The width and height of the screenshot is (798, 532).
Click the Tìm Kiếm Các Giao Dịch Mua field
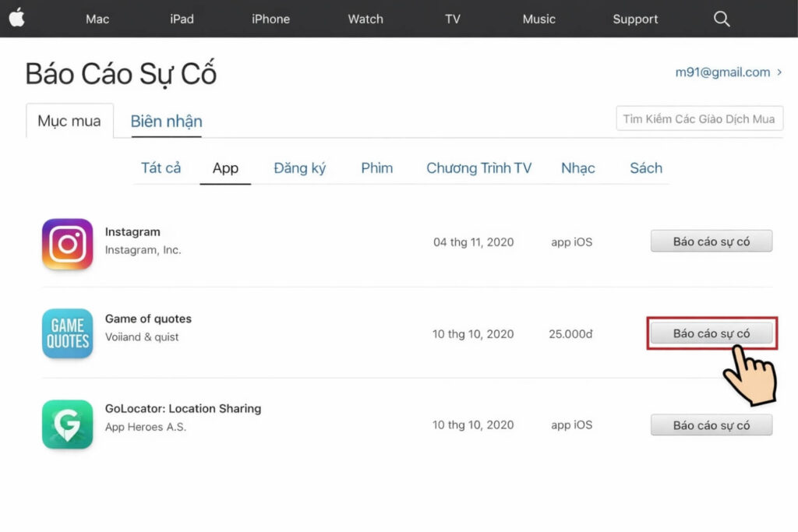click(699, 118)
